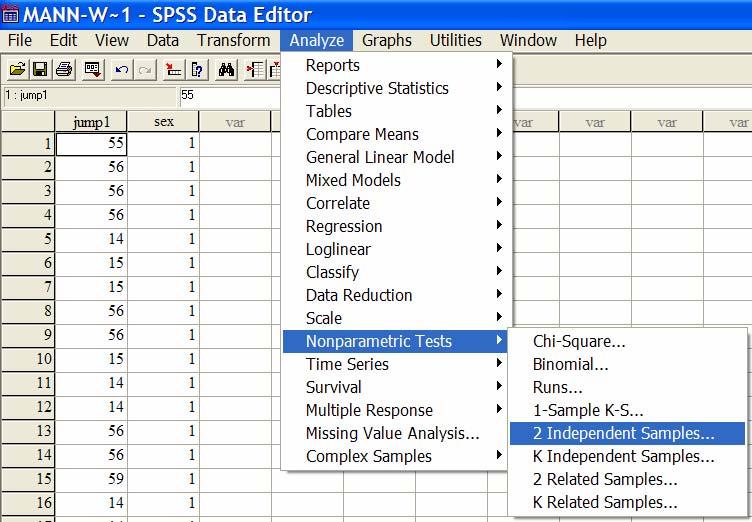Expand the Classify submenu
This screenshot has width=752, height=522.
click(x=395, y=272)
